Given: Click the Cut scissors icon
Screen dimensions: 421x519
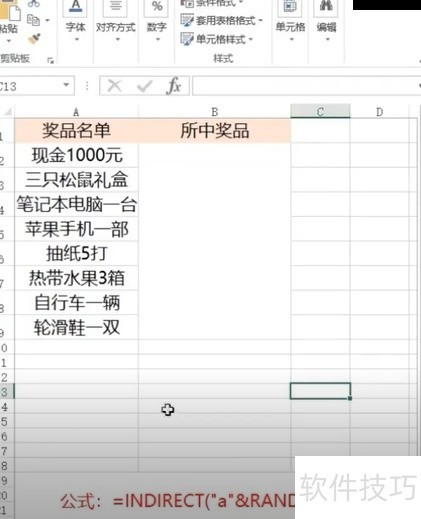Looking at the screenshot, I should pyautogui.click(x=34, y=3).
